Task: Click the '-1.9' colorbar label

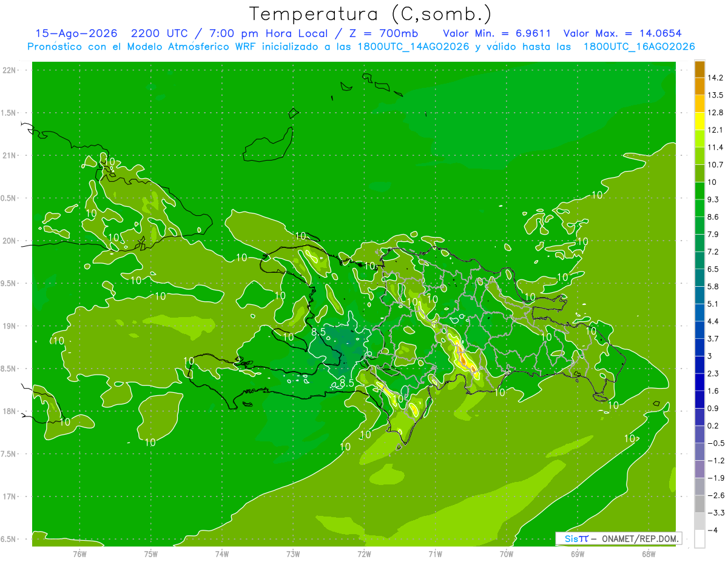Action: coord(716,478)
